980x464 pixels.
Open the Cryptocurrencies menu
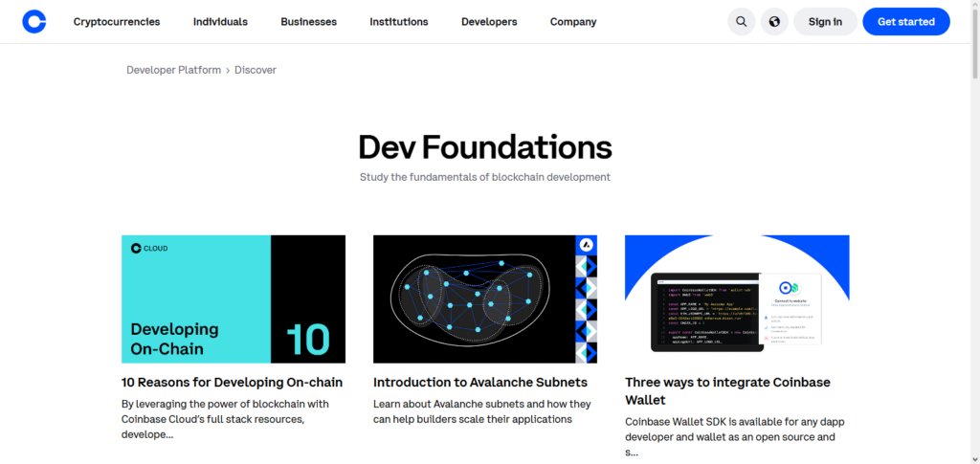117,22
